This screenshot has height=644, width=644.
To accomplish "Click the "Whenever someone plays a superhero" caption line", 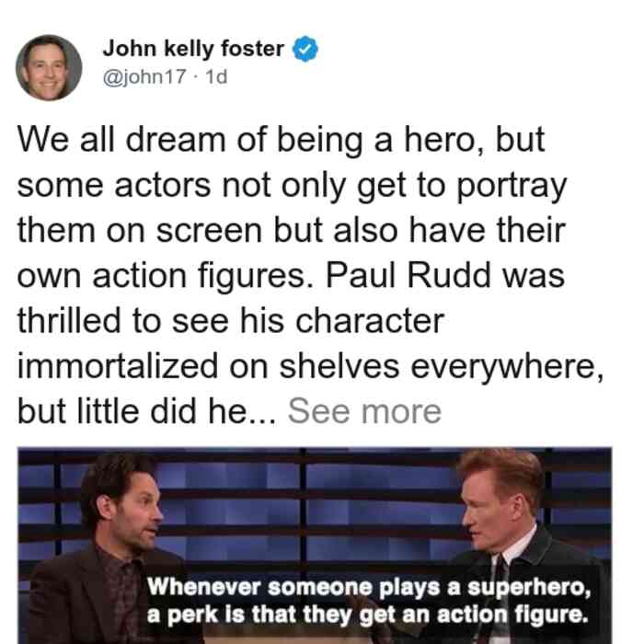I will tap(368, 587).
